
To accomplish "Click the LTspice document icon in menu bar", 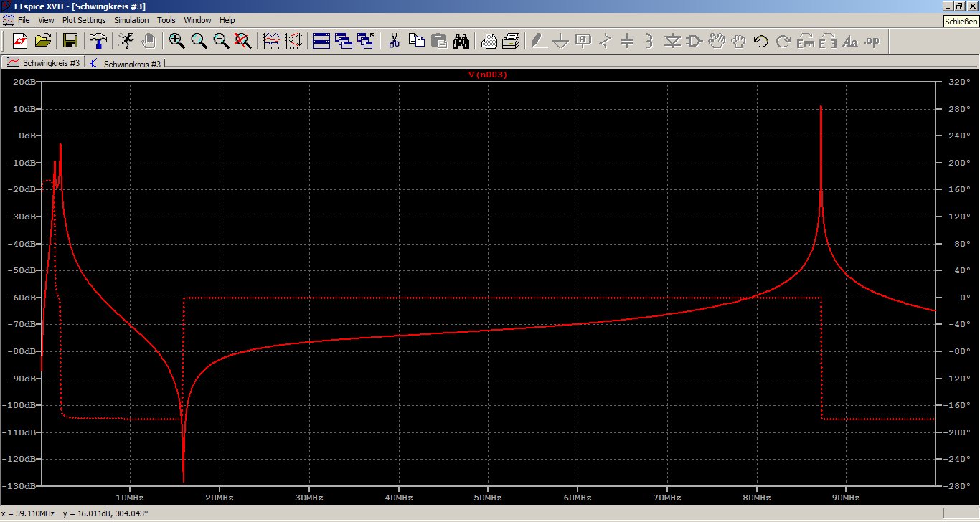I will tap(7, 20).
